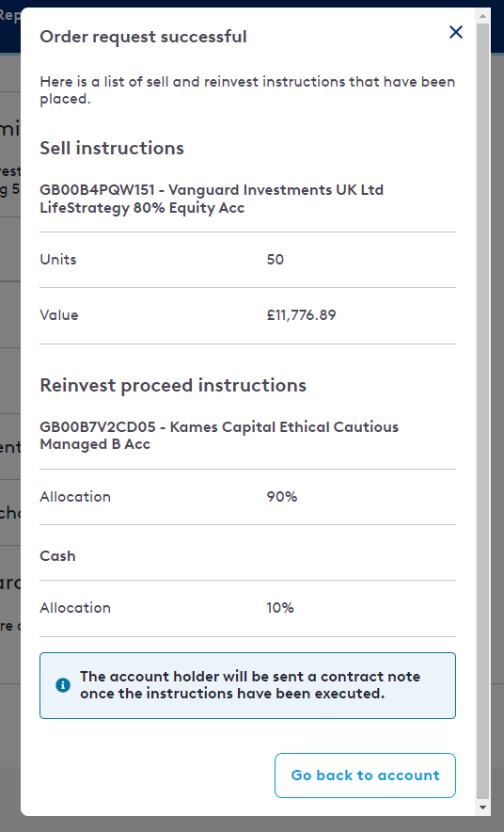Select the Order request successful heading

pos(143,37)
